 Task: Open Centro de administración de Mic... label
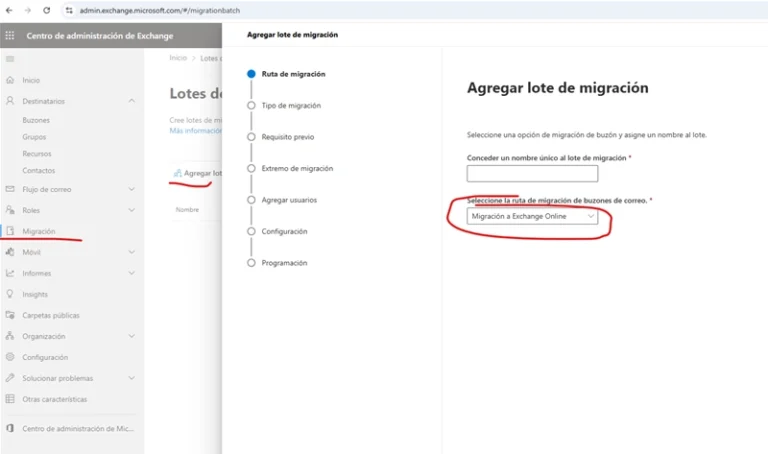(x=78, y=429)
